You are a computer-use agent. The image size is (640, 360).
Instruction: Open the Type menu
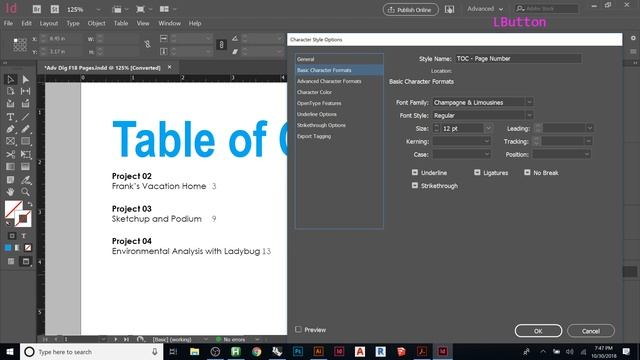pos(73,24)
